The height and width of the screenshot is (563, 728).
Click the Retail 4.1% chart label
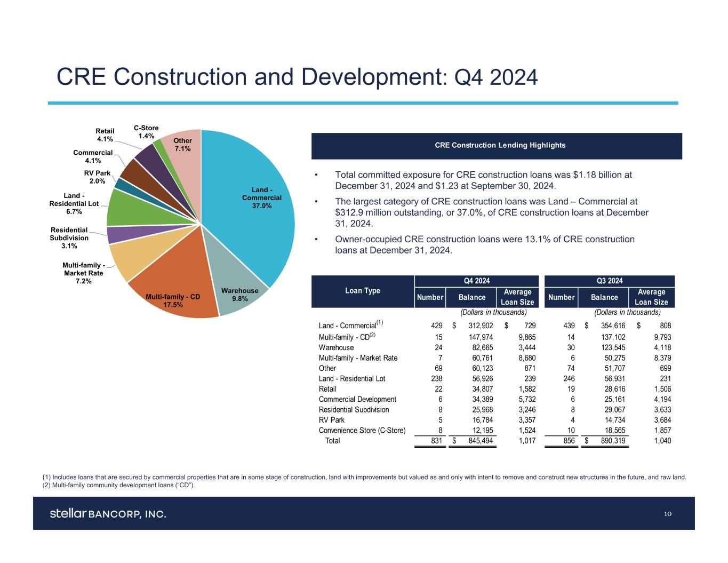pyautogui.click(x=105, y=135)
